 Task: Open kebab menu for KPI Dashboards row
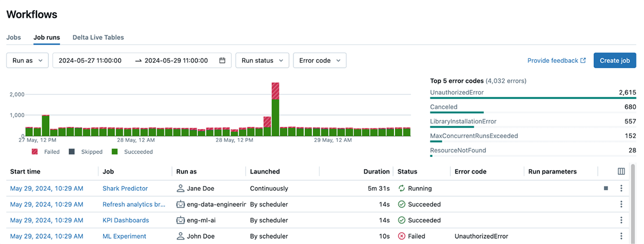coord(621,220)
